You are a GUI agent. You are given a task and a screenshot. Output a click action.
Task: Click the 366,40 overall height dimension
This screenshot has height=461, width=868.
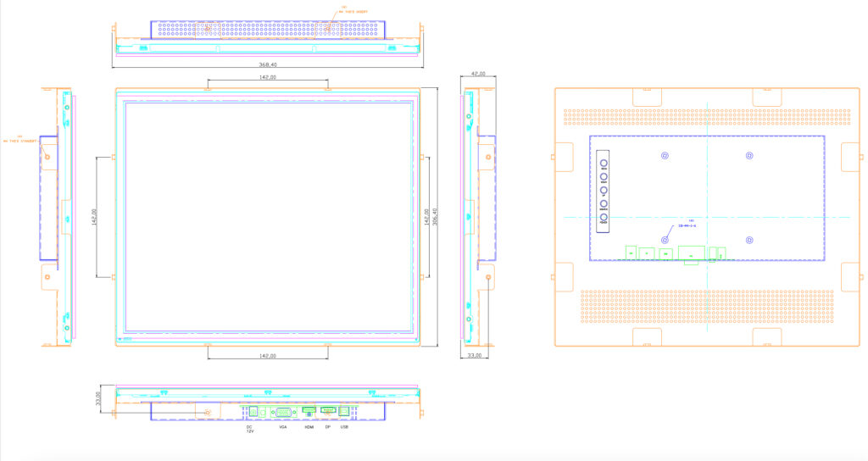[x=435, y=217]
